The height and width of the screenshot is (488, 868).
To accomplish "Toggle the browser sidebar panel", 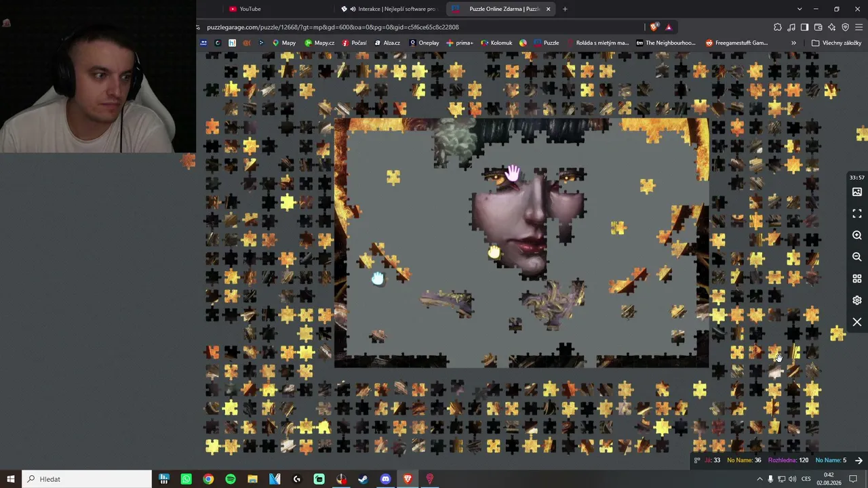I will pos(805,27).
